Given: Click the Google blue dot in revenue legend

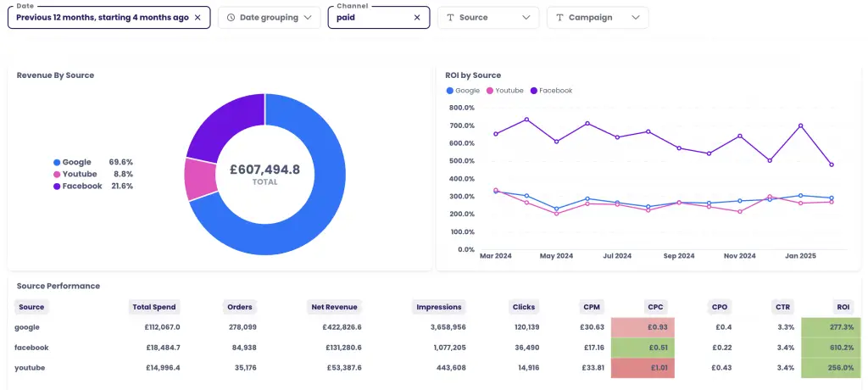Looking at the screenshot, I should [x=57, y=162].
